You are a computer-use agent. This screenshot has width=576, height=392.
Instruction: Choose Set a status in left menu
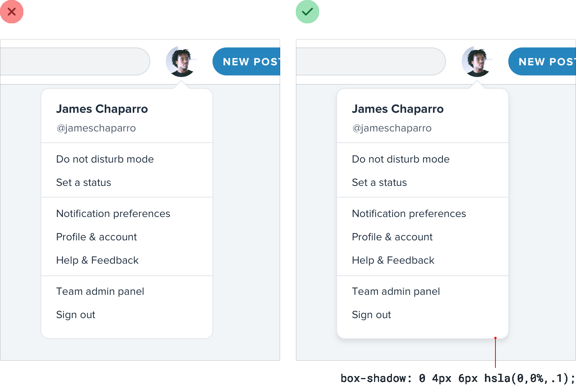[x=84, y=182]
